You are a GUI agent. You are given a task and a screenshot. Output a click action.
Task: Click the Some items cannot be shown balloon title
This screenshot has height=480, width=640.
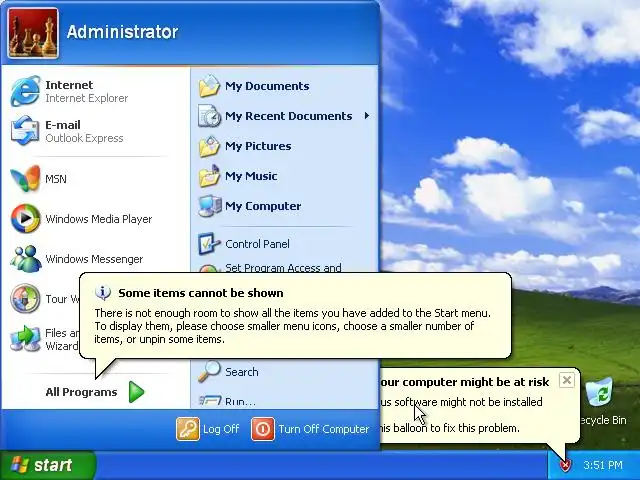(201, 293)
